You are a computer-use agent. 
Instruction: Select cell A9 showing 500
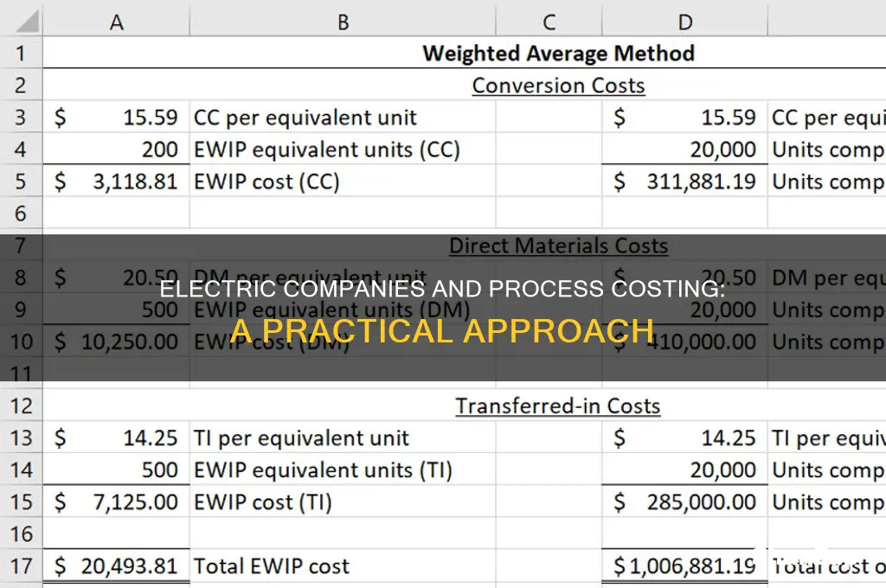117,310
